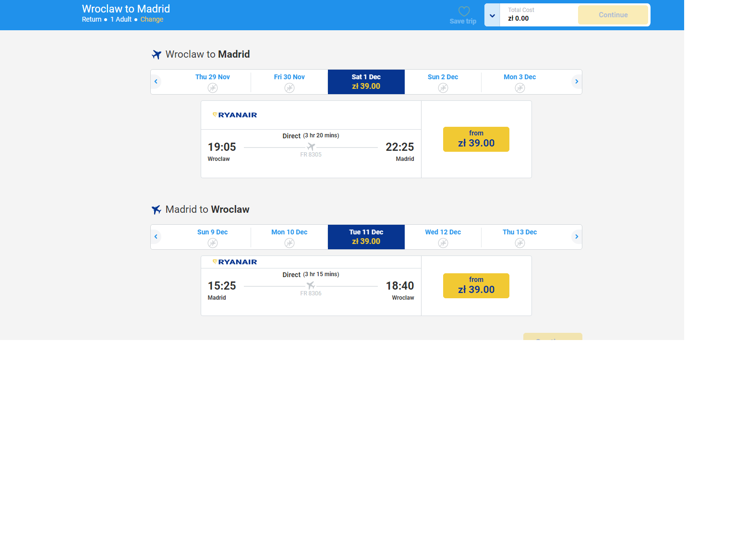Show later outbound dates with right arrow
This screenshot has width=748, height=560.
click(577, 82)
